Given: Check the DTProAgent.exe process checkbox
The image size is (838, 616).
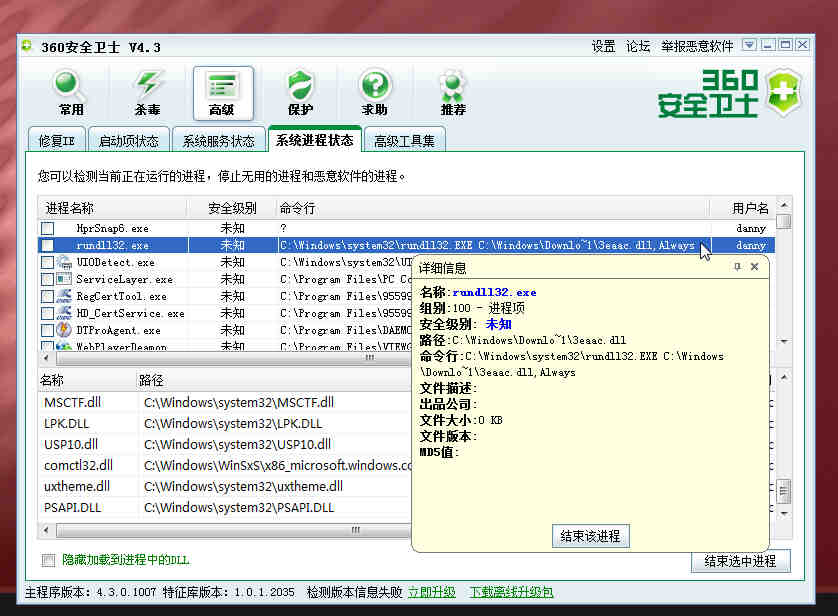Looking at the screenshot, I should pyautogui.click(x=48, y=331).
